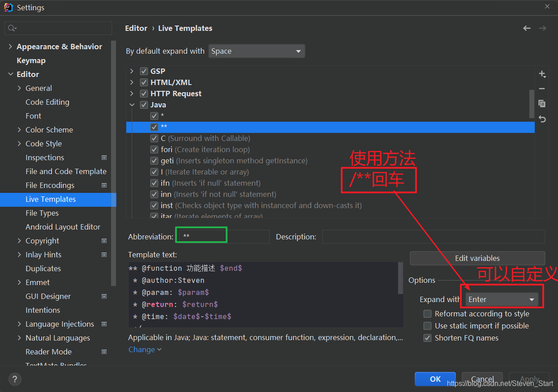Image resolution: width=558 pixels, height=392 pixels.
Task: Collapse the Editor settings section
Action: point(10,74)
